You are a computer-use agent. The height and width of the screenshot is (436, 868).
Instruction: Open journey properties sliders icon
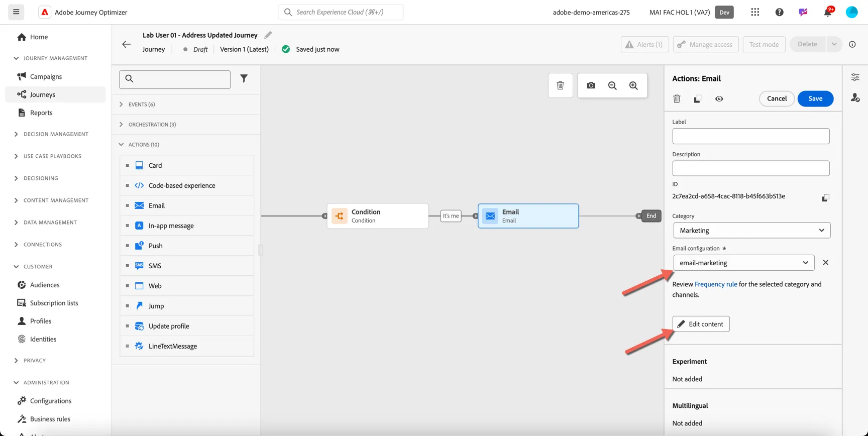(855, 77)
